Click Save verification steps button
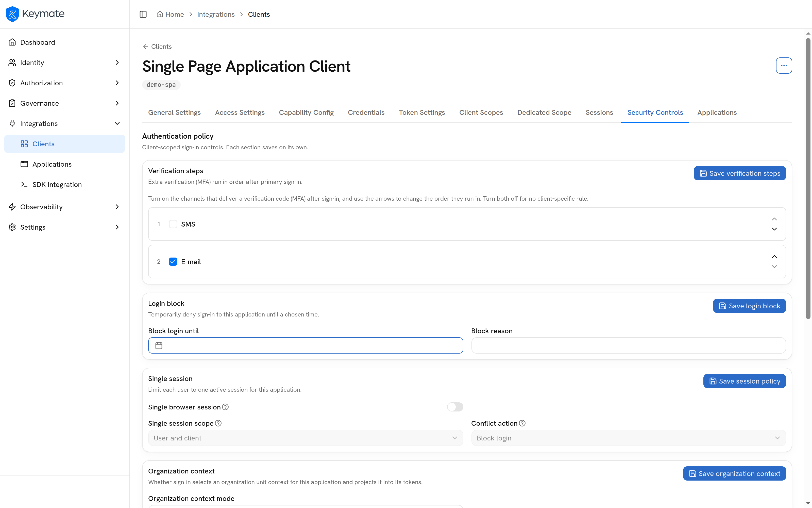This screenshot has height=508, width=812. click(x=739, y=173)
